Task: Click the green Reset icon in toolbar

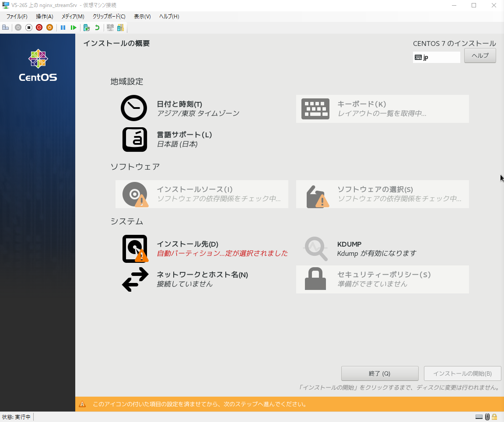Action: (x=73, y=28)
